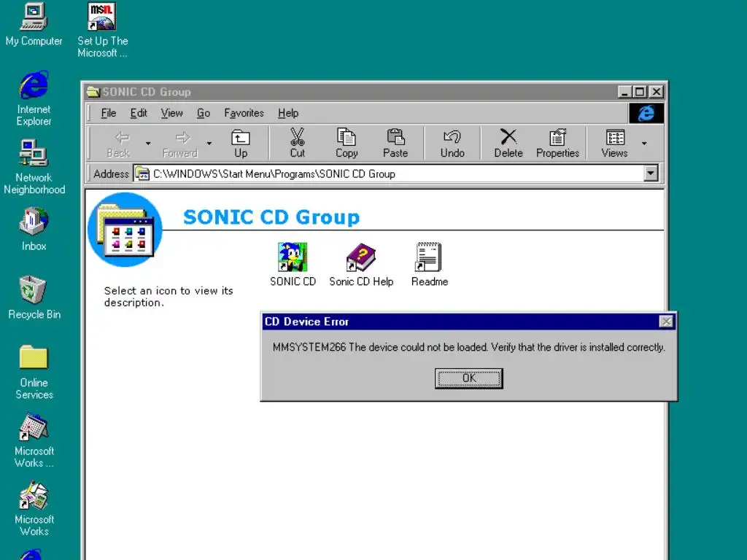Click the Internet Explorer logo throbber
Image resolution: width=747 pixels, height=560 pixels.
click(x=646, y=113)
